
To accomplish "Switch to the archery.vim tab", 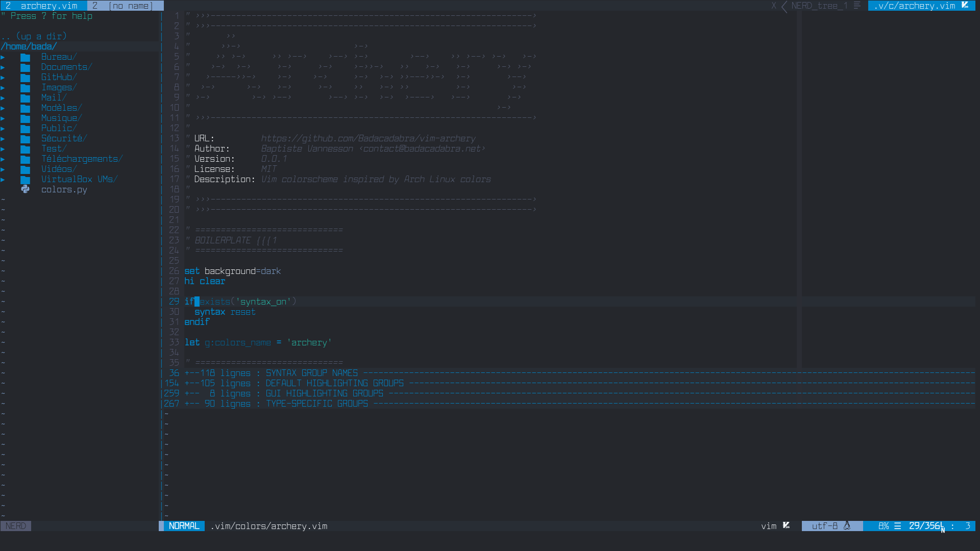I will [48, 6].
